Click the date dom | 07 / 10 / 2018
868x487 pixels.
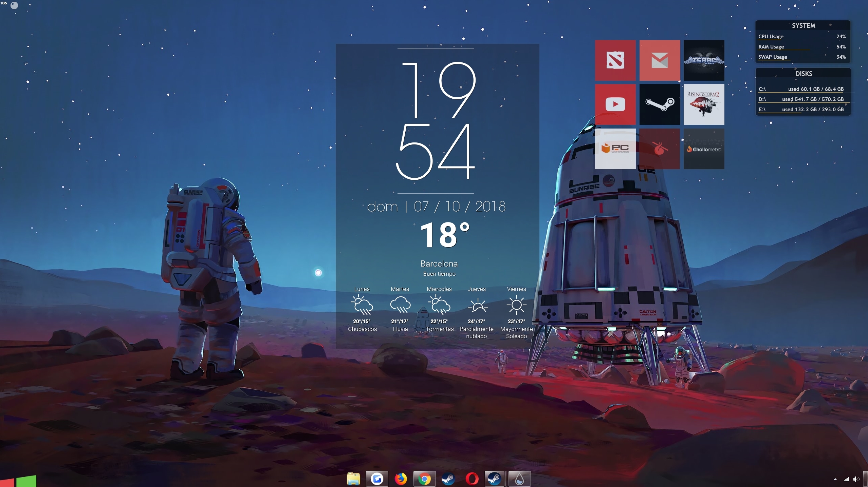pos(436,207)
